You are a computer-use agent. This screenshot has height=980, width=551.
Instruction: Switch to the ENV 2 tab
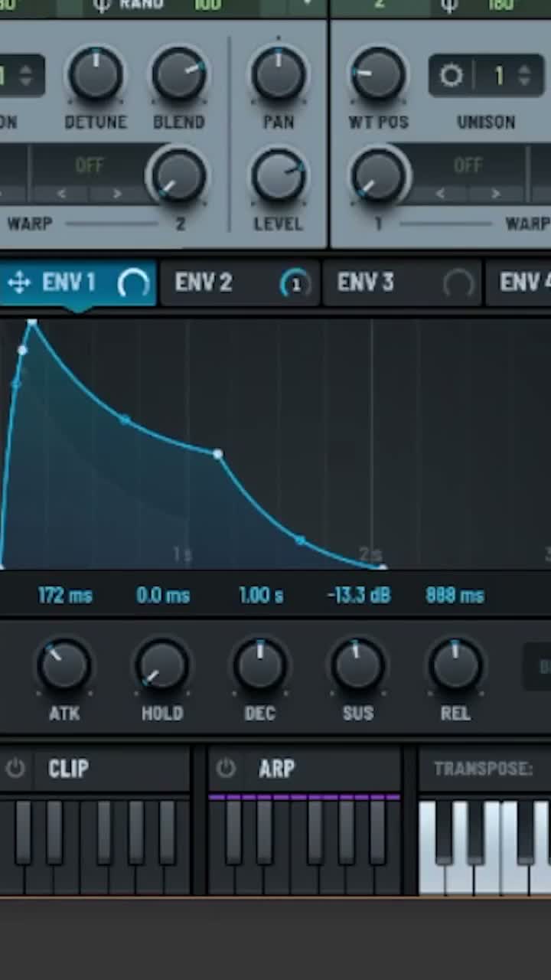coord(240,283)
